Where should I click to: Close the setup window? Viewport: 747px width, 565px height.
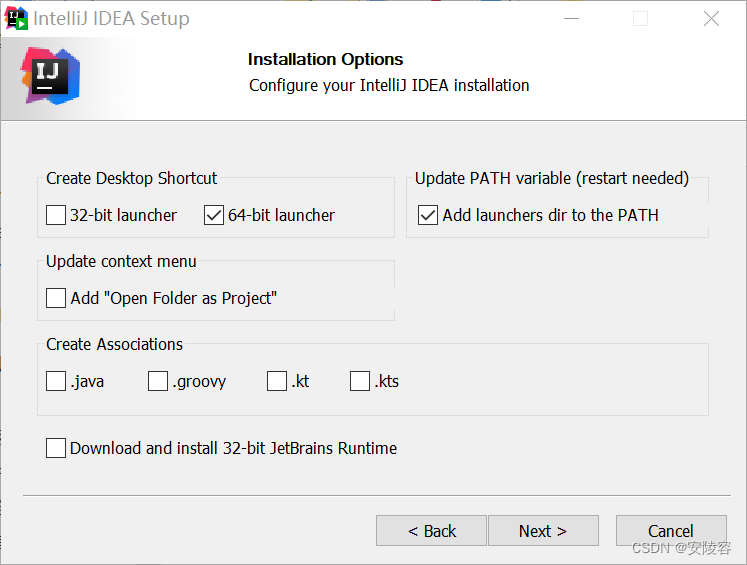711,19
